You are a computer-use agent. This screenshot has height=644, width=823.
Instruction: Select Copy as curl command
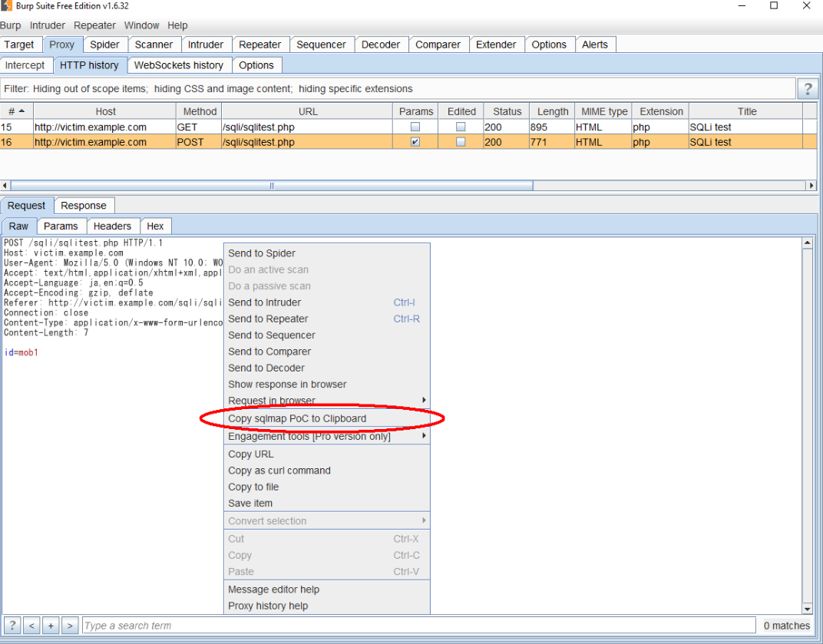pyautogui.click(x=326, y=471)
